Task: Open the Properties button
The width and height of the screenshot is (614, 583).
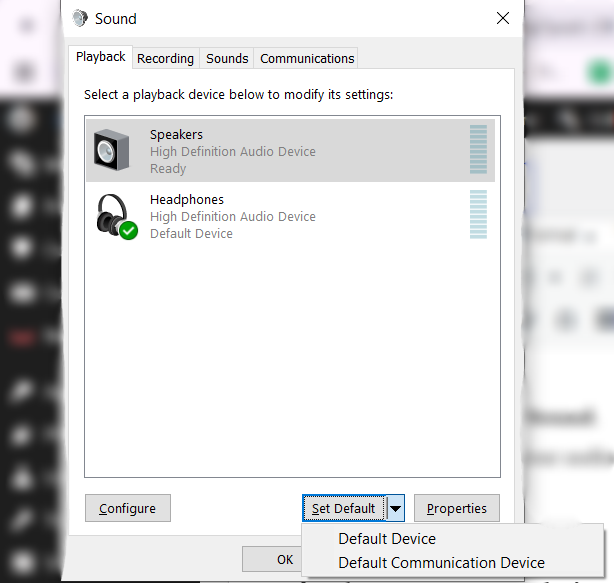Action: pos(457,508)
